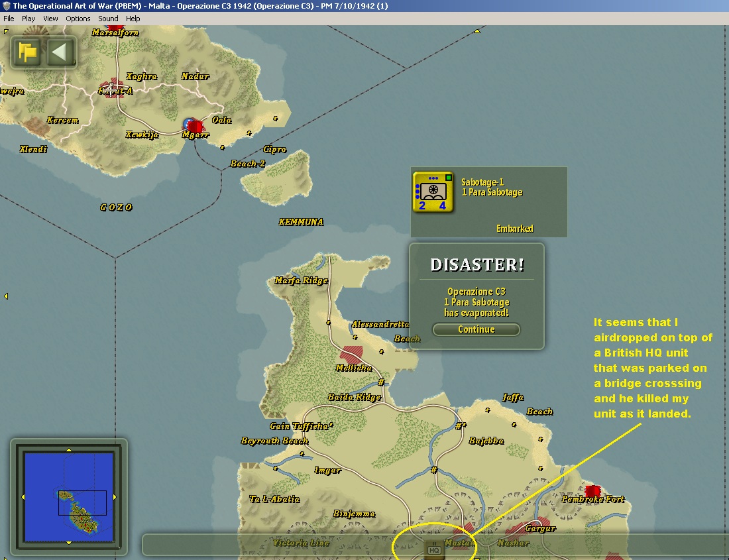Screen dimensions: 729x560
Task: Click the Kercem town label
Action: 63,121
